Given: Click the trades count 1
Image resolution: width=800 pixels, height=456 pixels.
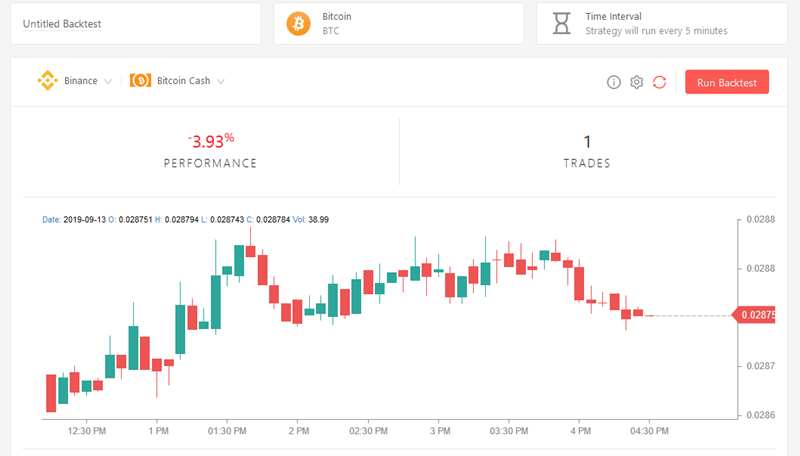Looking at the screenshot, I should (587, 141).
